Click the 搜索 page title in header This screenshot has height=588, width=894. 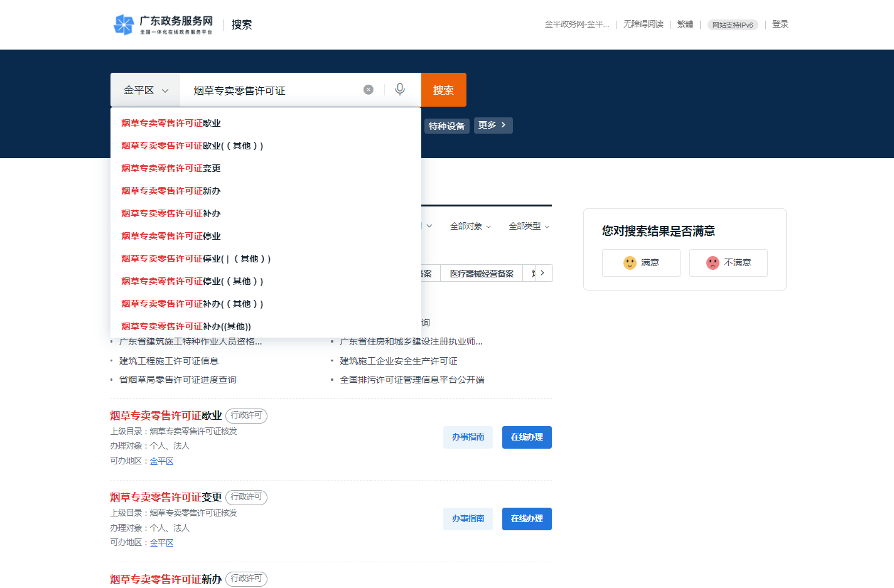(242, 24)
